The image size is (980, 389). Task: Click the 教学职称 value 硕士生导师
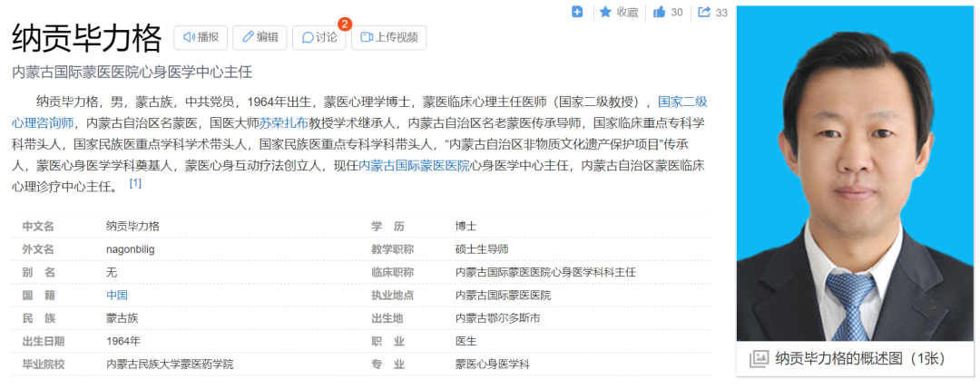point(482,249)
